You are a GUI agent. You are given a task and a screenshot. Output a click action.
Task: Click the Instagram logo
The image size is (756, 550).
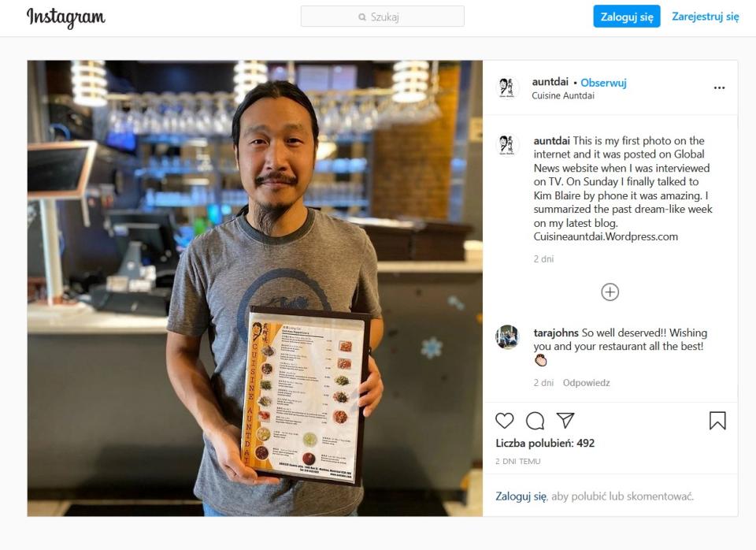[65, 17]
